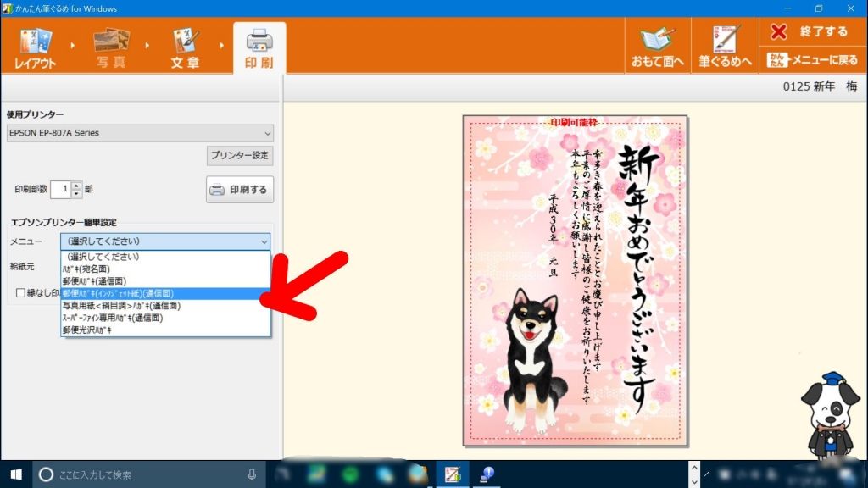
Task: Choose 郵便ハガキ(通信面) option
Action: point(165,281)
